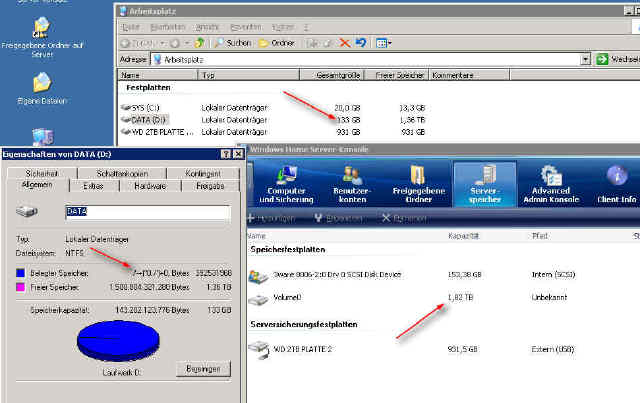
Task: Close Eigenschaften von DATA dialog
Action: click(x=238, y=154)
